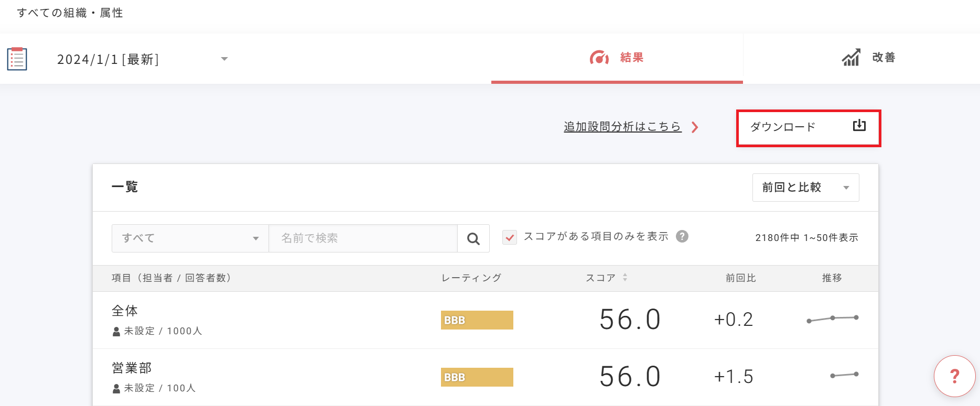Click the chevron arrow after 追加設問分析はこちら

pos(696,127)
